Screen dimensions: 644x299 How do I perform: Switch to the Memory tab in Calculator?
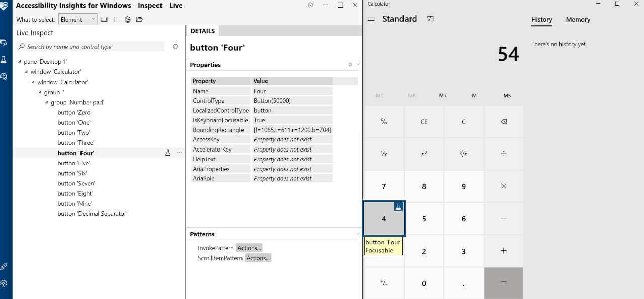tap(577, 20)
